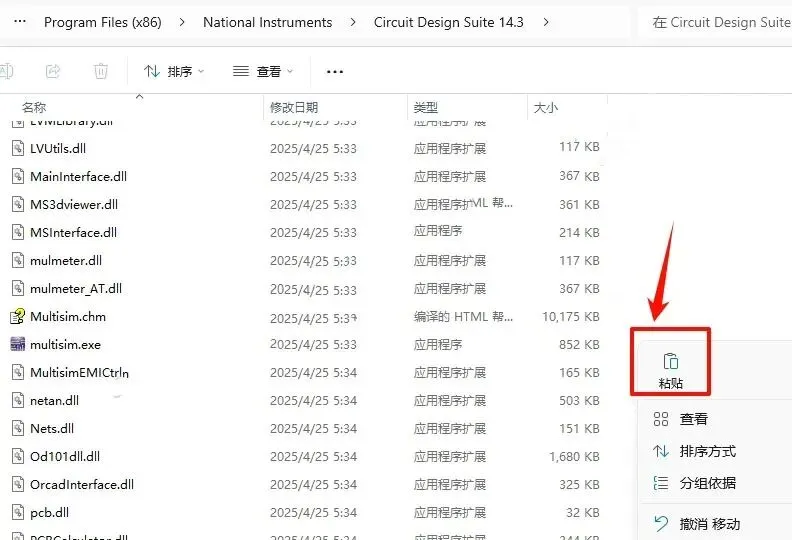Expand chevron after Circuit Design Suite 14.3

point(546,22)
